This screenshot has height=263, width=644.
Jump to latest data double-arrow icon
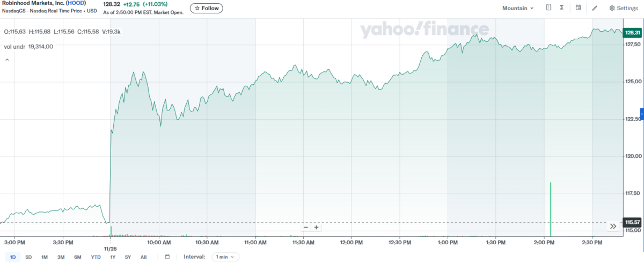(613, 227)
